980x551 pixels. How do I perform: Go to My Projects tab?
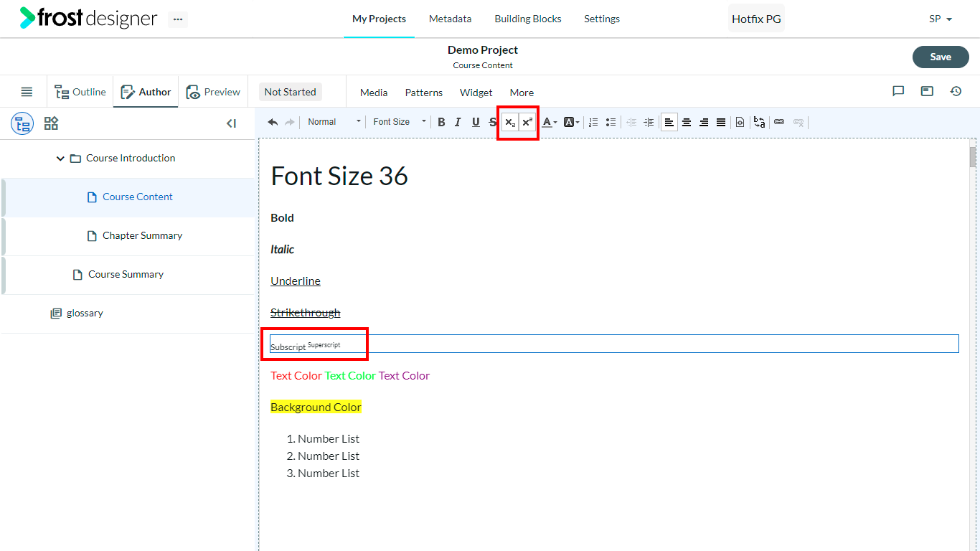379,19
